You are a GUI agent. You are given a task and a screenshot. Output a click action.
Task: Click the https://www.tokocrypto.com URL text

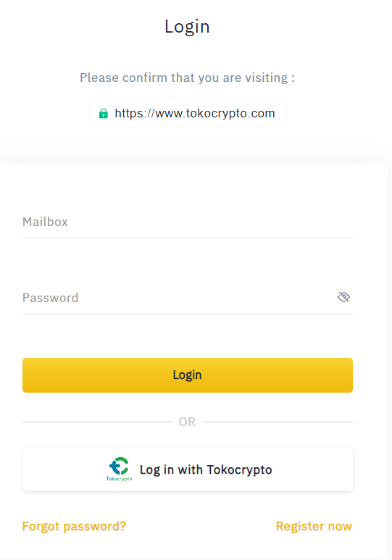click(195, 114)
